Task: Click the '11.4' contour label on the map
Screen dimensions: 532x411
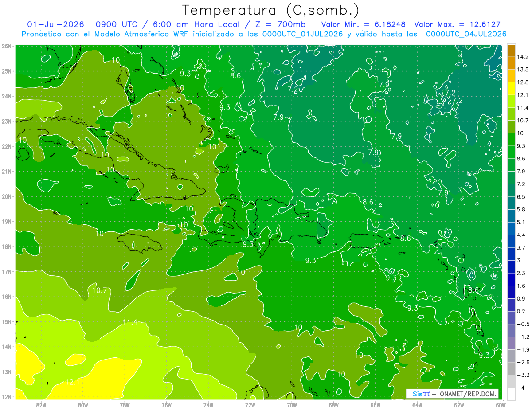Action: (x=130, y=322)
